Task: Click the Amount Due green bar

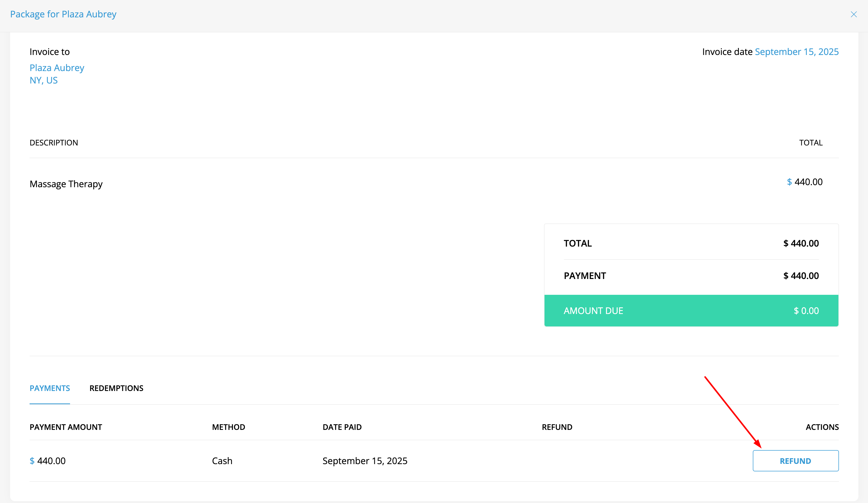Action: click(691, 311)
